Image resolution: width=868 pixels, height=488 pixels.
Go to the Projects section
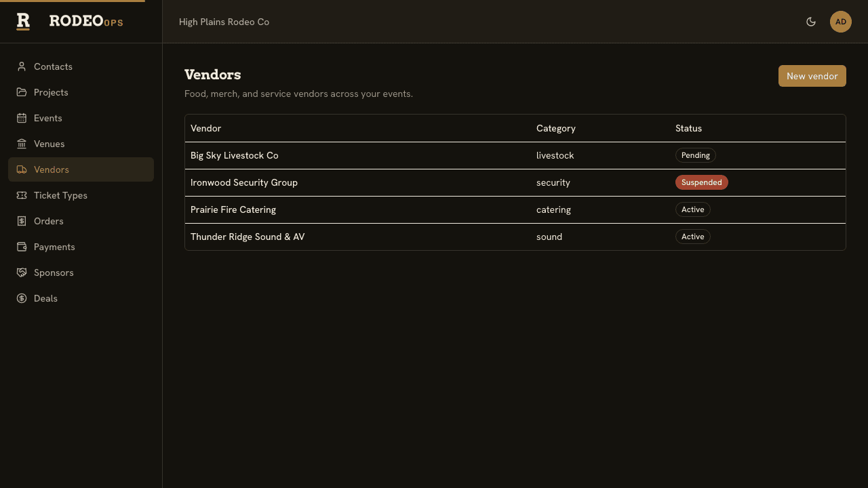click(81, 92)
